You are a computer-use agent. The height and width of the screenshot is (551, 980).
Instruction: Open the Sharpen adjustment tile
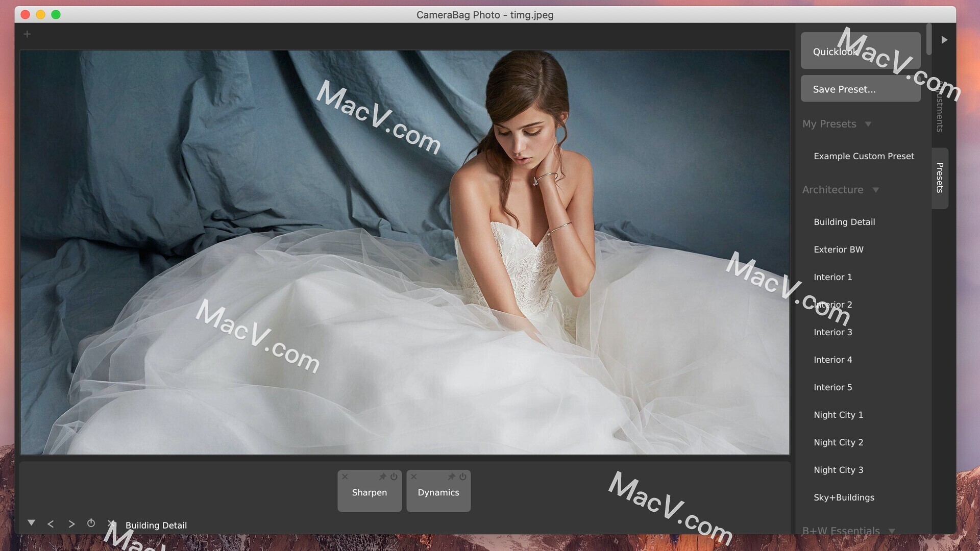369,493
